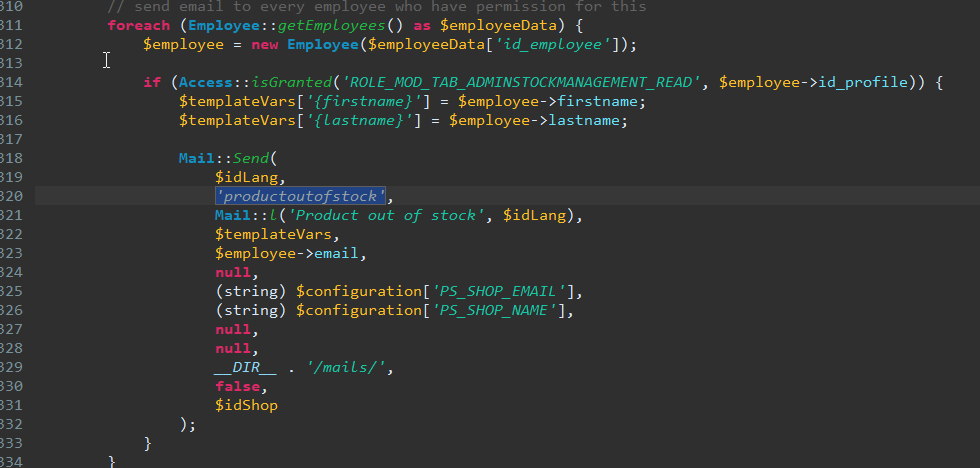Click the isGranted method name
Screen dimensions: 980x468
292,82
